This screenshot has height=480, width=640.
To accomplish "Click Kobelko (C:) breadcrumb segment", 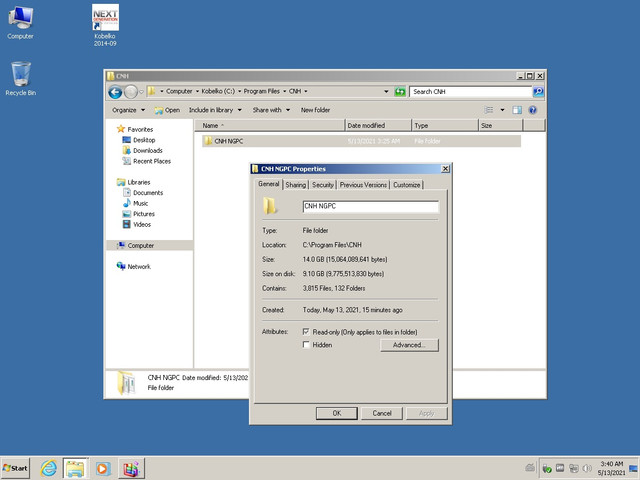I will click(218, 91).
